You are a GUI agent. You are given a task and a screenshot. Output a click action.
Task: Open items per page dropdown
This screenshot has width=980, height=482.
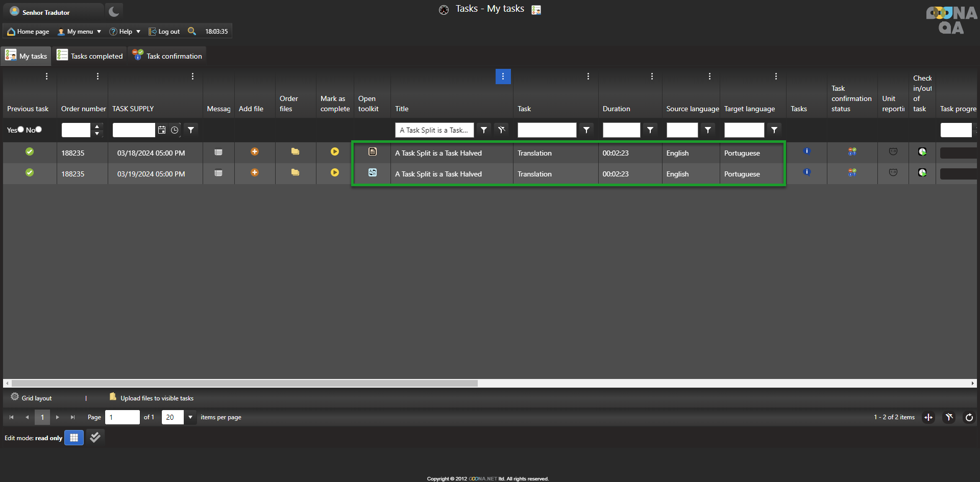(190, 417)
